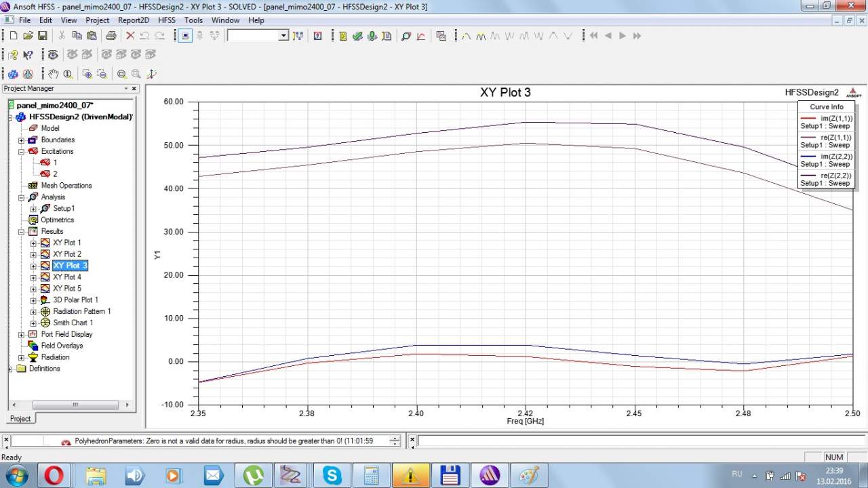Select the Optimetrics tree item
The height and width of the screenshot is (488, 868).
click(57, 220)
